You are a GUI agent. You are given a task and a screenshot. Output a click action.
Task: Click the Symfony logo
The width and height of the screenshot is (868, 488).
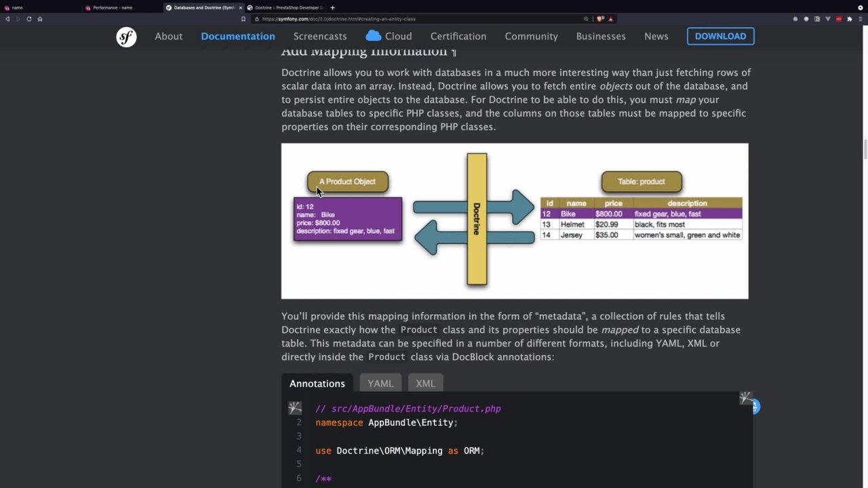pyautogui.click(x=126, y=37)
